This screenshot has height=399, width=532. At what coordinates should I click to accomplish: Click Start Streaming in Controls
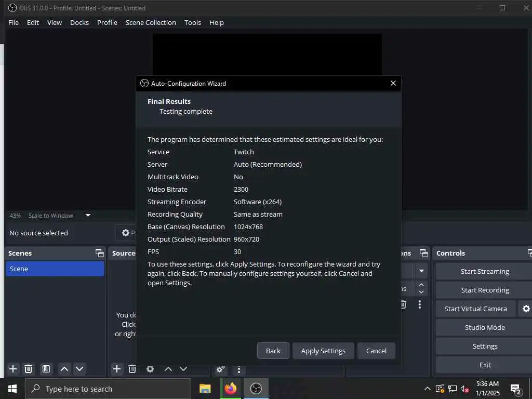(485, 271)
